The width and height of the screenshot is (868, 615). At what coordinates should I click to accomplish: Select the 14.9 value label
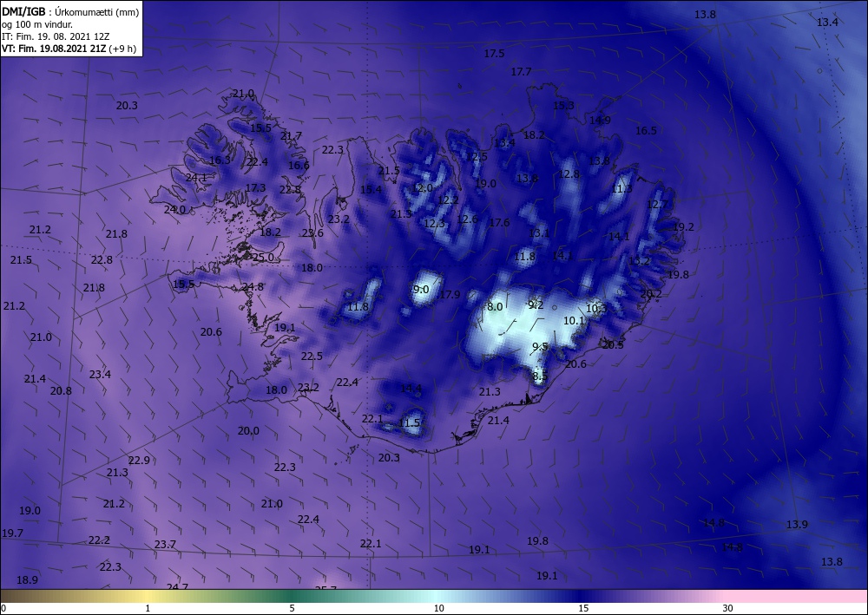(600, 120)
